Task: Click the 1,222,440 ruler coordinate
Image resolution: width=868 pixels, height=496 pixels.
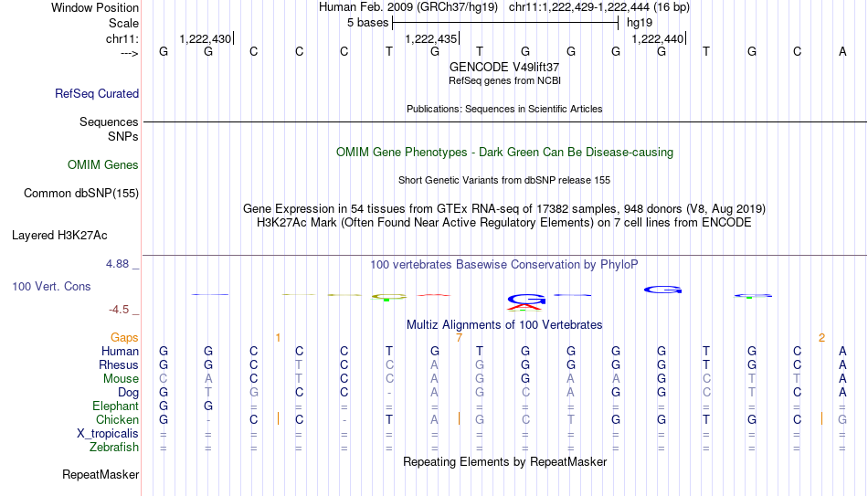Action: 658,38
